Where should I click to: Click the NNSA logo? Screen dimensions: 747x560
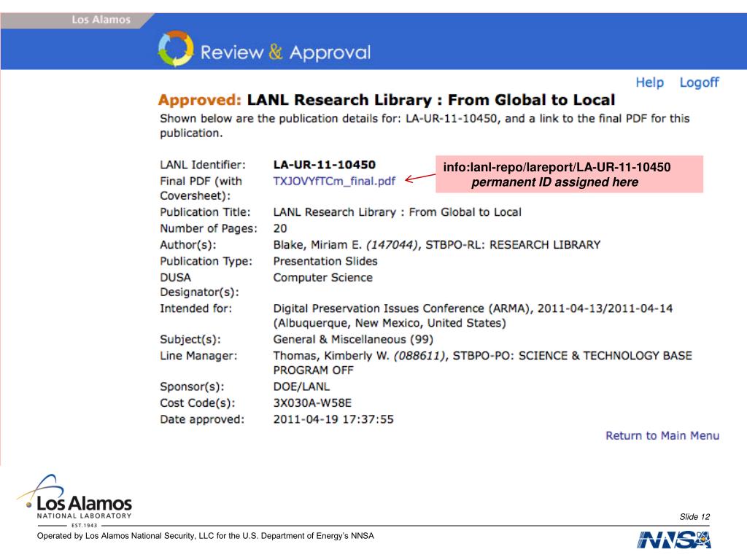pos(673,540)
